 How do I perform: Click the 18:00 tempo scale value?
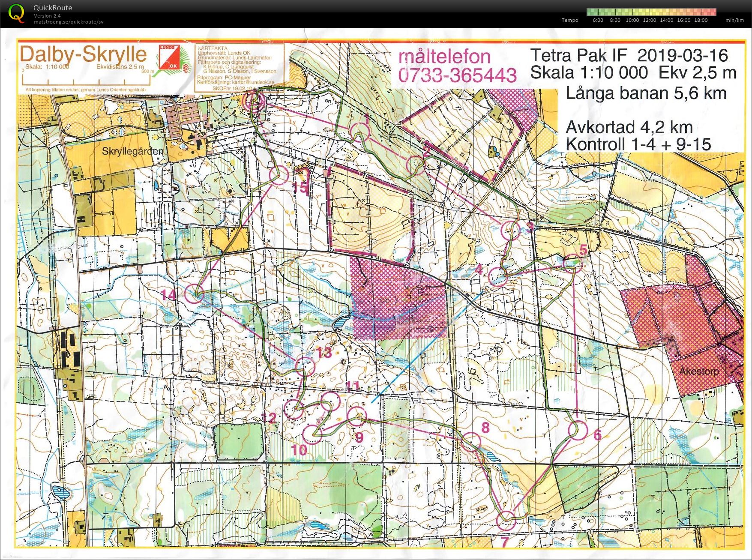[x=701, y=20]
